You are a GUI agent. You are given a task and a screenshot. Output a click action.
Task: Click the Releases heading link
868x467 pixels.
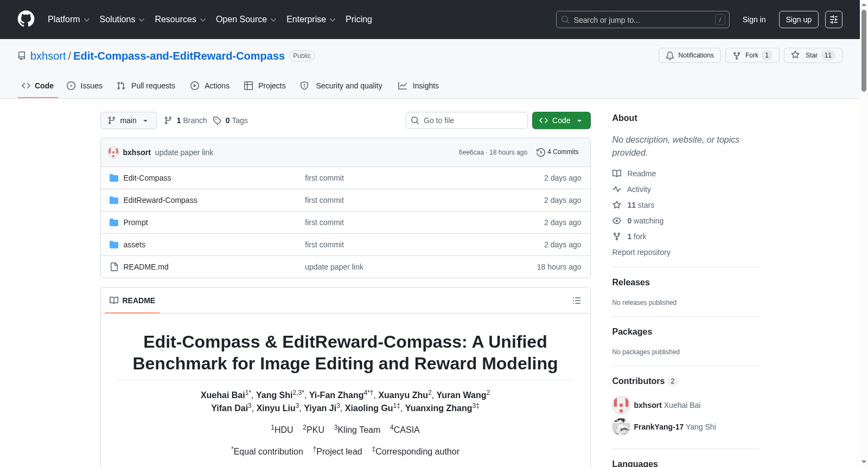631,282
